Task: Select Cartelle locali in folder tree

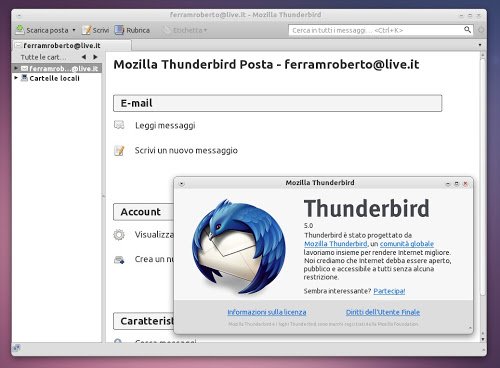Action: (x=50, y=78)
